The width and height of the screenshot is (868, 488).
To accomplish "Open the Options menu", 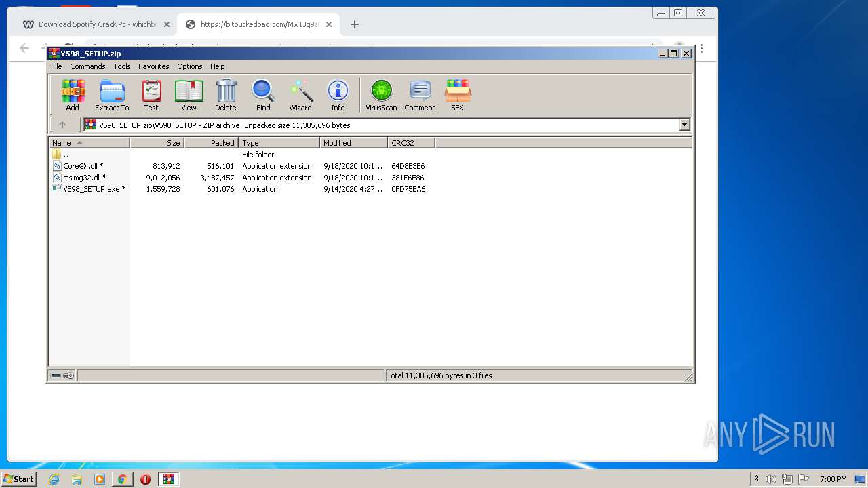I will click(x=190, y=66).
